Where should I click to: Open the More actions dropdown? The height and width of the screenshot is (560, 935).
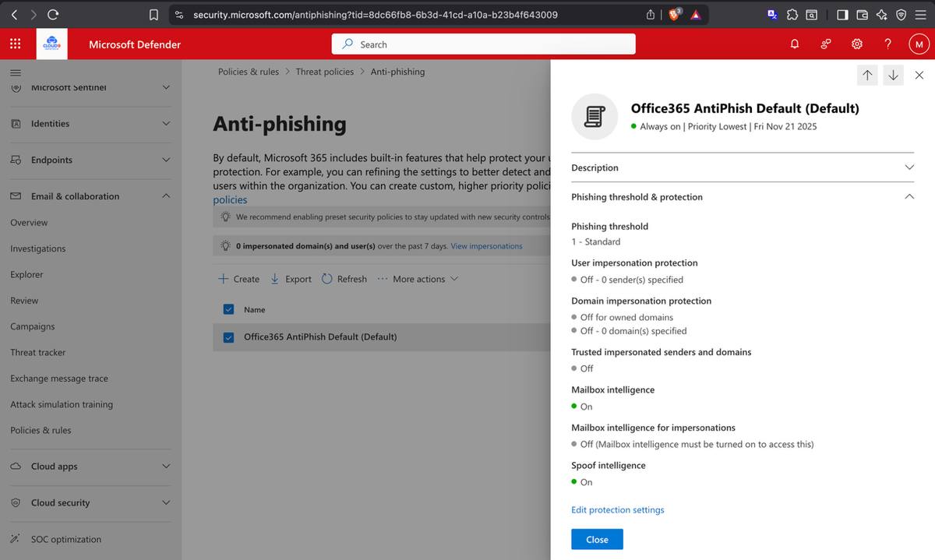coord(418,279)
